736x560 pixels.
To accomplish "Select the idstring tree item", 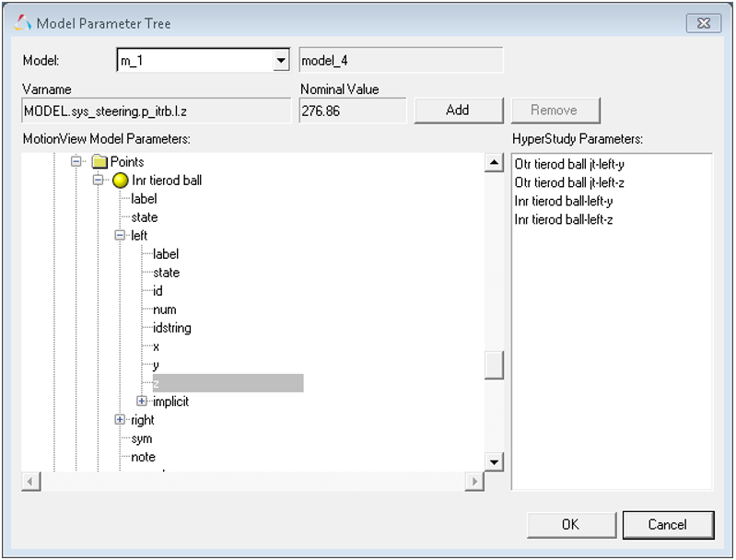I will click(172, 328).
